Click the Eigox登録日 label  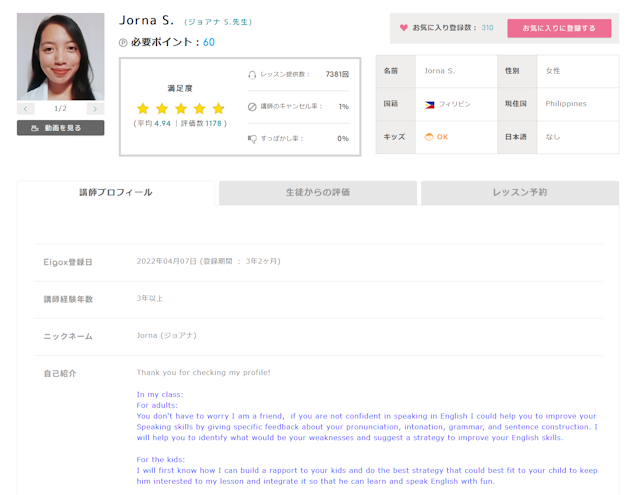(68, 262)
